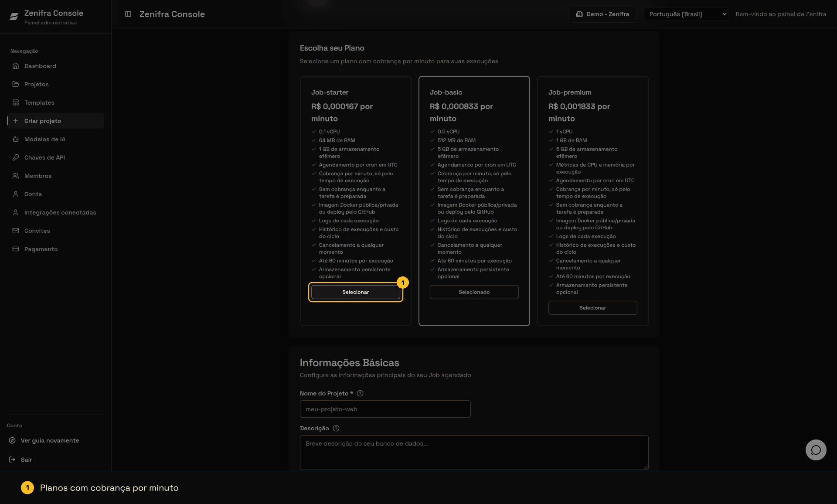Screen dimensions: 837x504
Task: Click the Nome do Projeto input field
Action: pyautogui.click(x=385, y=409)
